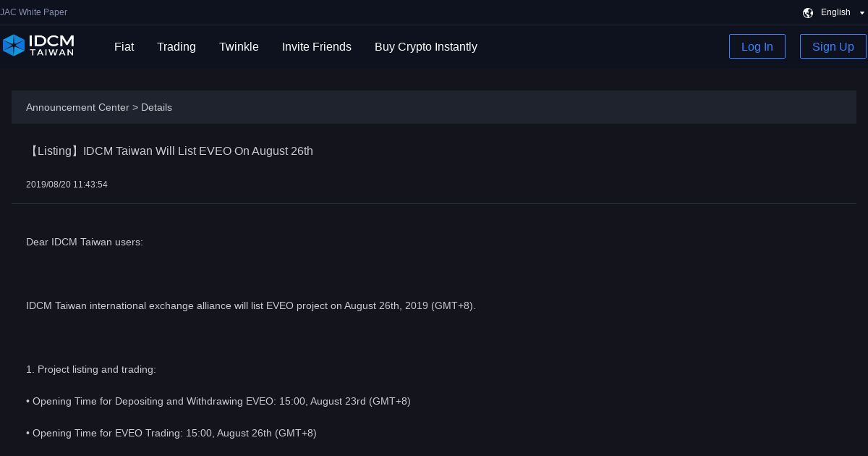
Task: Click the 2019/08/20 announcement timestamp
Action: [x=67, y=185]
